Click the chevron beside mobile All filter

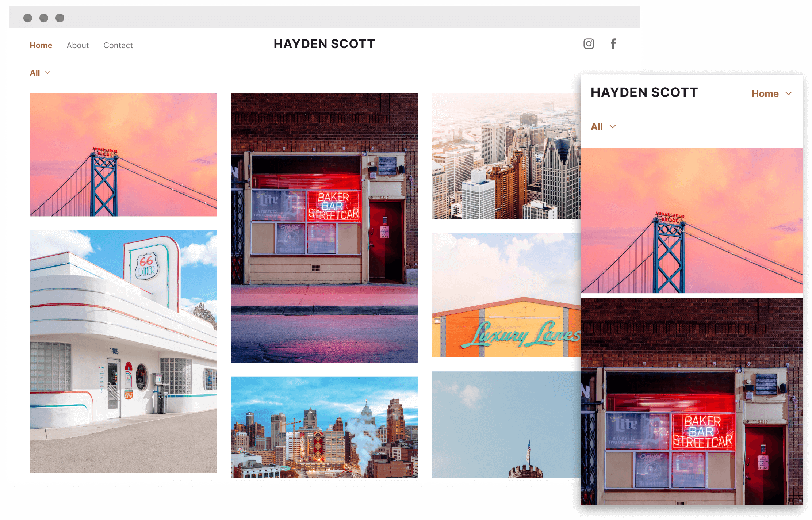[613, 126]
